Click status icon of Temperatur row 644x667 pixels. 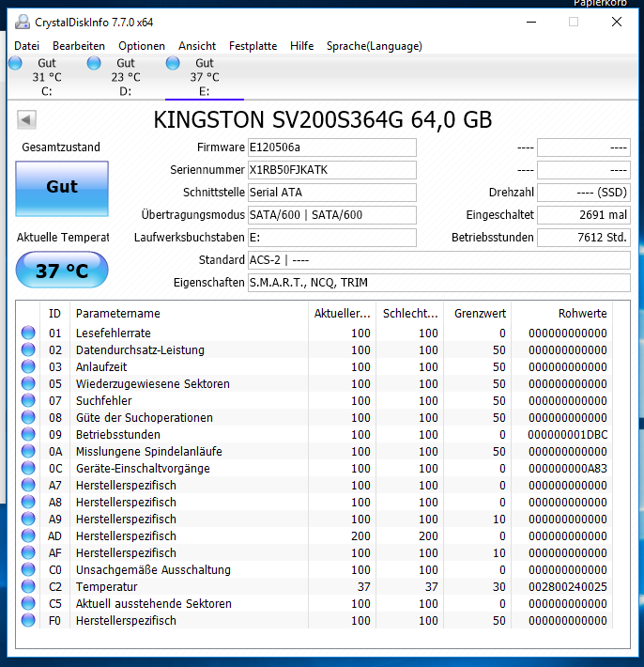point(28,586)
